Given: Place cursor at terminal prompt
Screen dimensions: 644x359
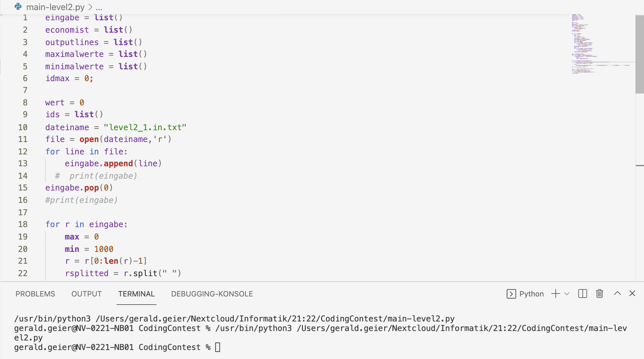Looking at the screenshot, I should pyautogui.click(x=218, y=347).
